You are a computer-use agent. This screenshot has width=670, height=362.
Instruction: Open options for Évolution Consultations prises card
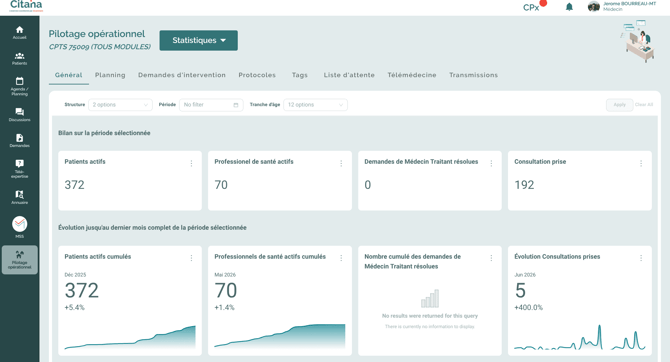[x=641, y=258]
